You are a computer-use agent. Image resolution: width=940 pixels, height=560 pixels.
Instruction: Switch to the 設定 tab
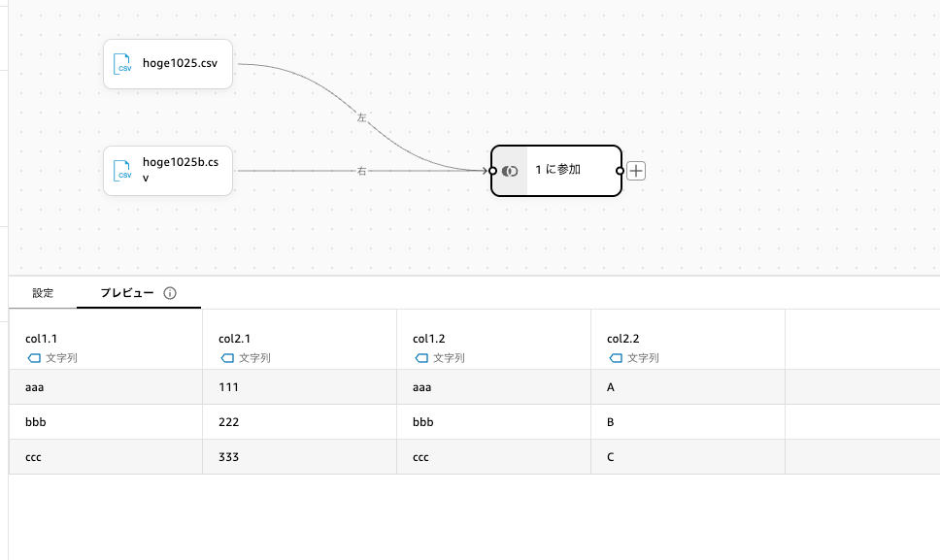coord(43,293)
